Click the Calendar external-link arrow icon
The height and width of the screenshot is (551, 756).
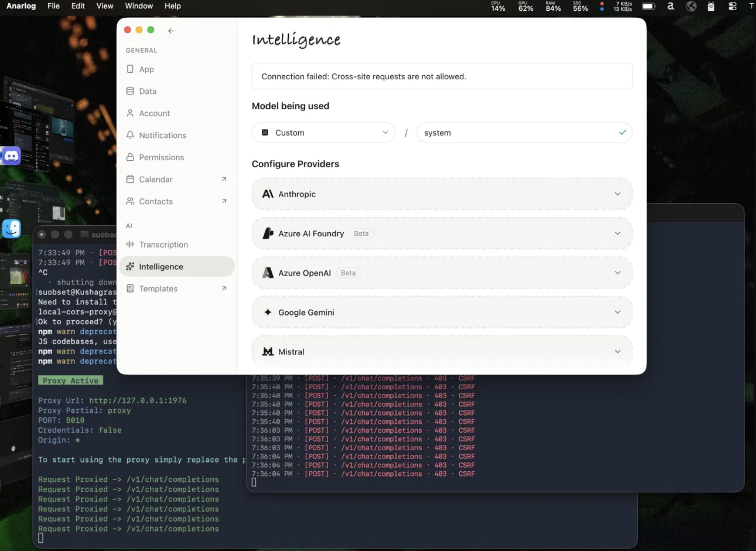pyautogui.click(x=224, y=179)
